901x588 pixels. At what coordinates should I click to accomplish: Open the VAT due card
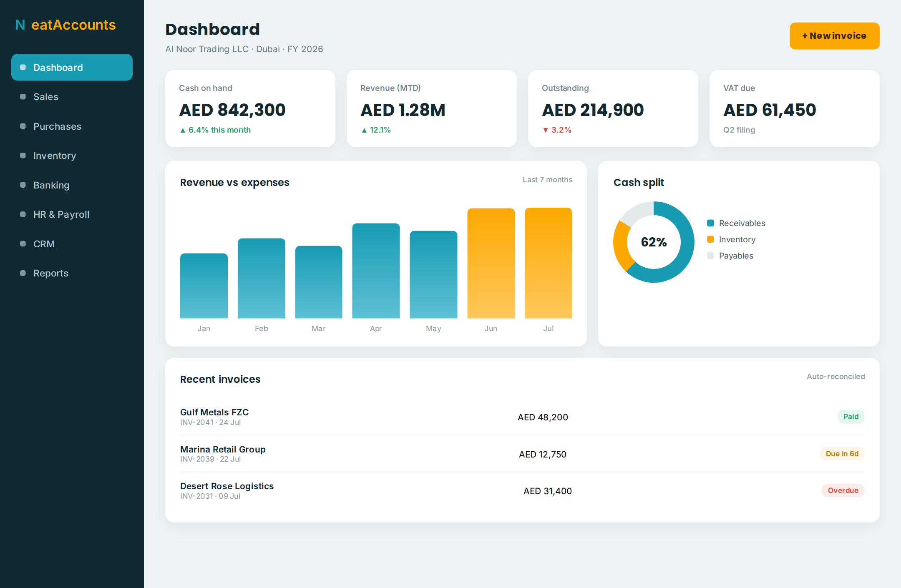click(795, 108)
